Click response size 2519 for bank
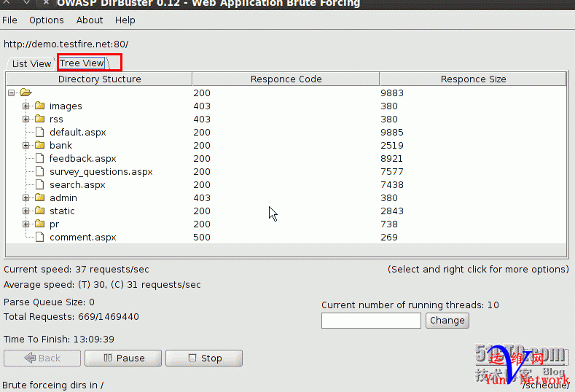The width and height of the screenshot is (575, 392). (x=392, y=146)
